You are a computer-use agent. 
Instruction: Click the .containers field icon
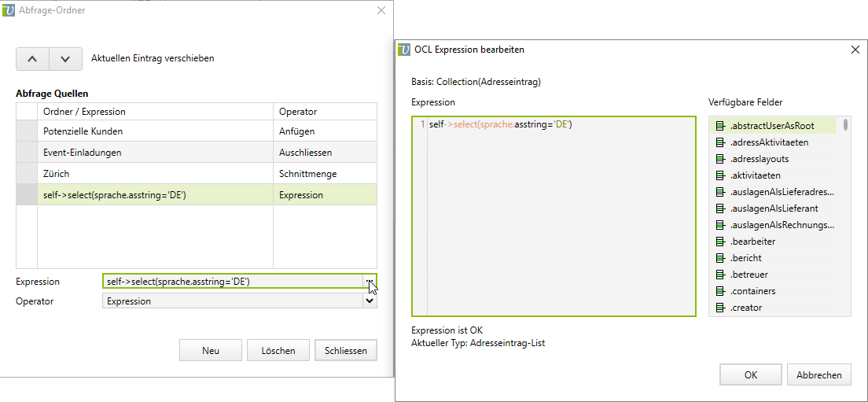[720, 291]
